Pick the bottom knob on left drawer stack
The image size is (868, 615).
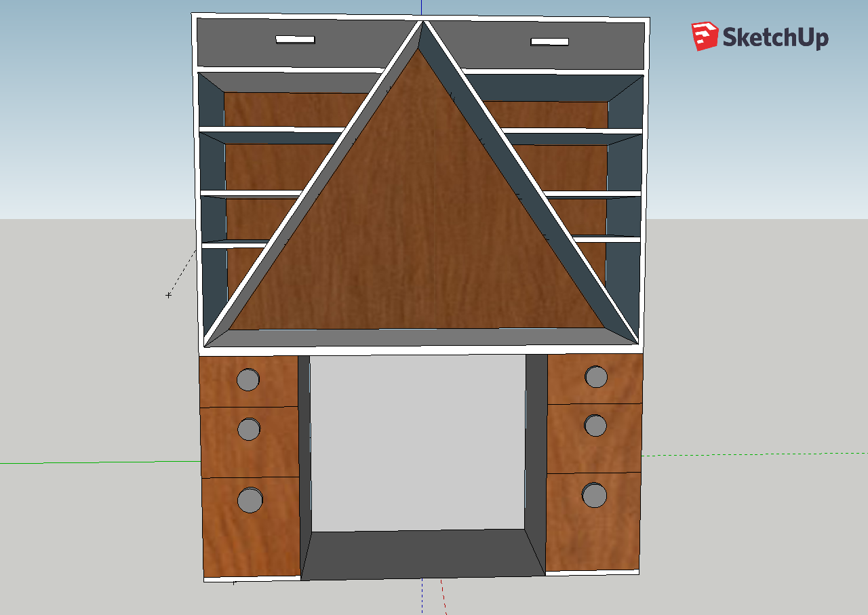tap(250, 500)
